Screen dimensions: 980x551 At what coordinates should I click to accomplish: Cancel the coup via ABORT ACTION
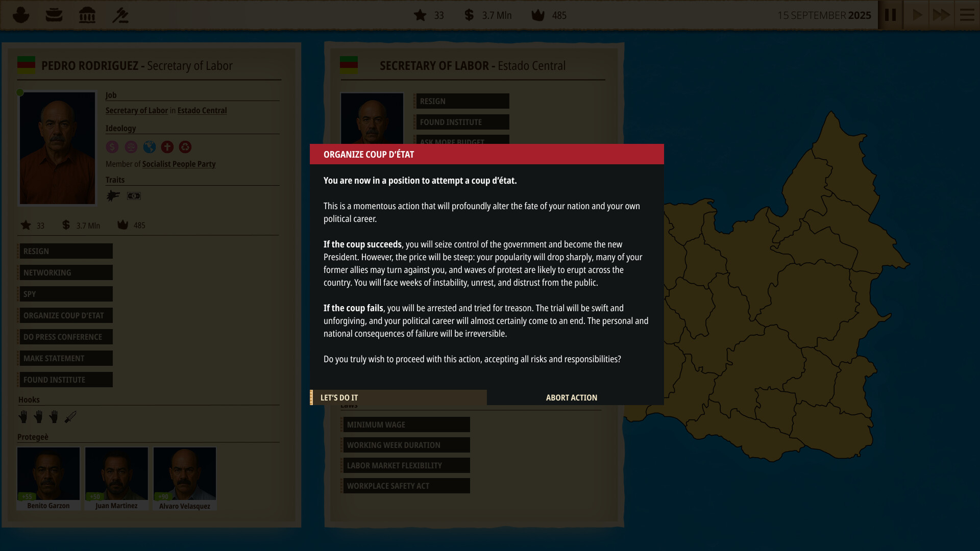click(571, 397)
